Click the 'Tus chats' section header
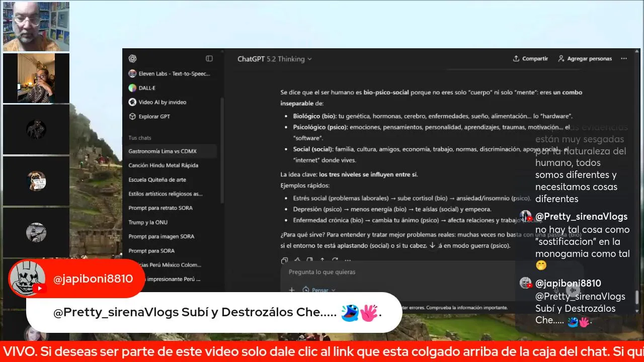Screen dimensions: 644x362 click(x=139, y=138)
